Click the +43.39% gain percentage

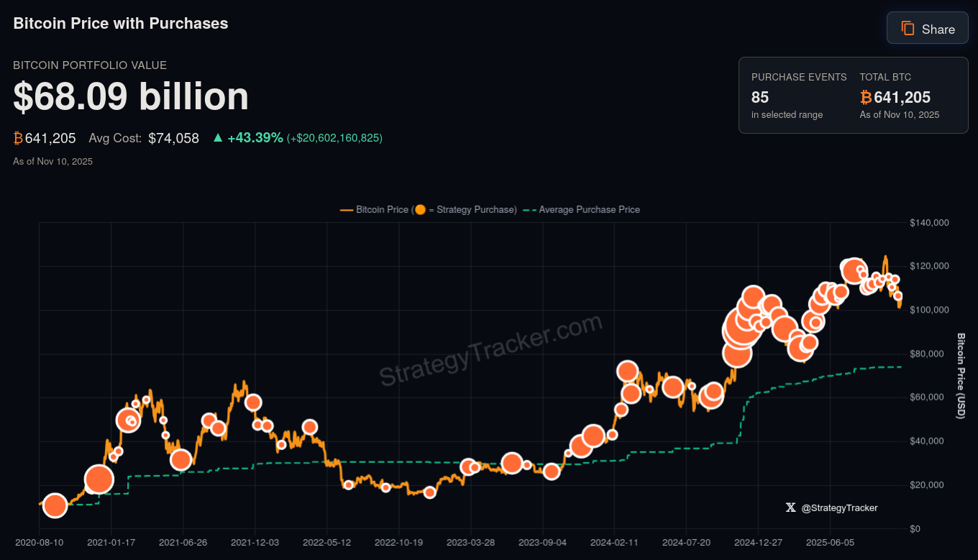[255, 138]
